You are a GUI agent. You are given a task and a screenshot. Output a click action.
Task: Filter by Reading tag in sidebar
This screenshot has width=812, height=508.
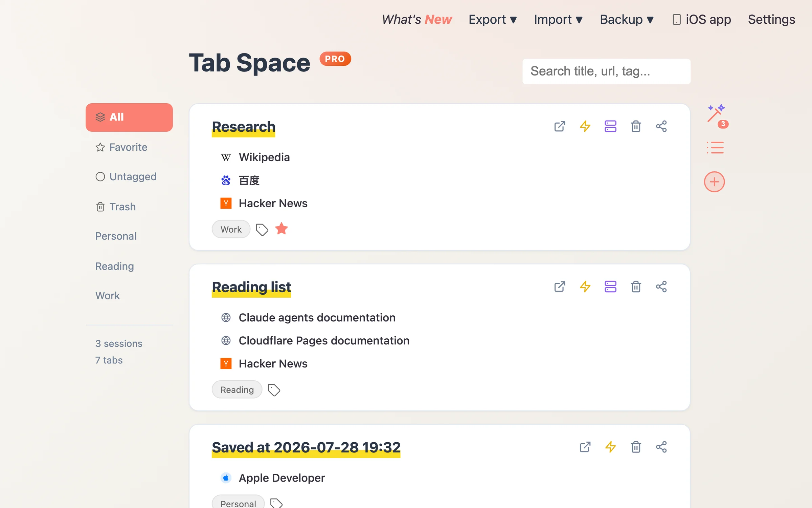point(115,266)
